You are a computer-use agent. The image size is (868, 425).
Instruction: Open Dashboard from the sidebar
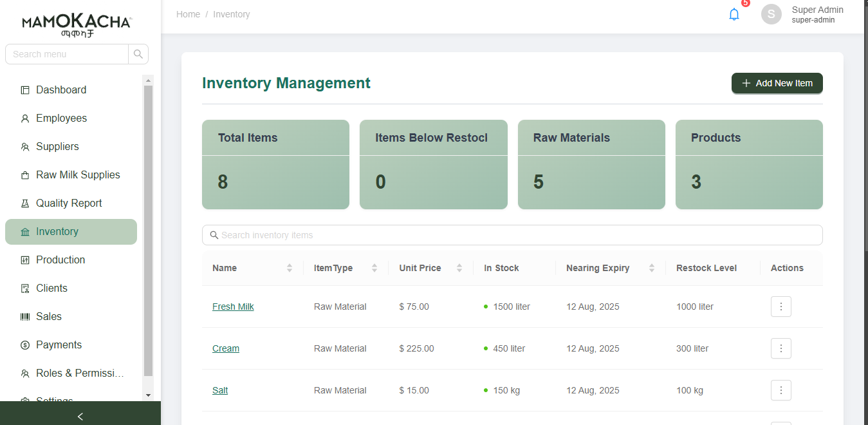click(x=61, y=90)
